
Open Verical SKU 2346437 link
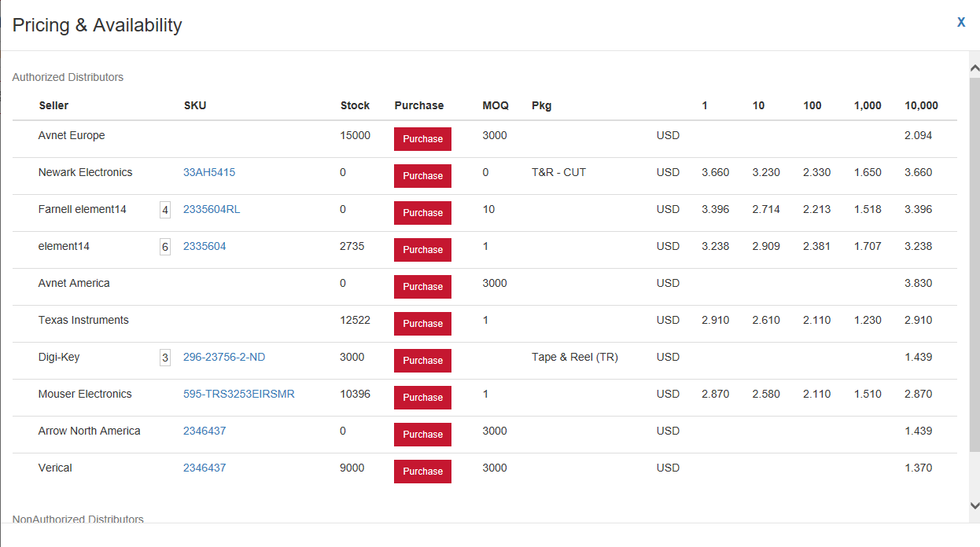point(204,468)
